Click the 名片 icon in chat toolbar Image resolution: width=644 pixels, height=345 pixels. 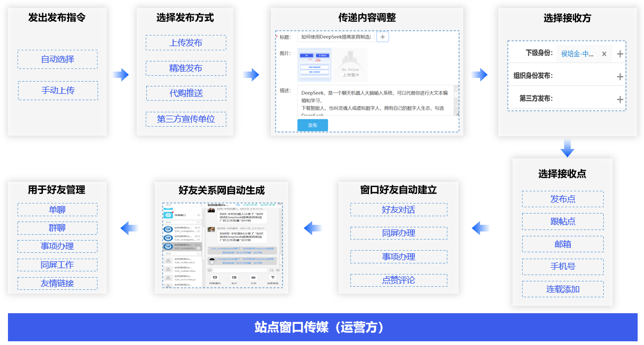234,278
